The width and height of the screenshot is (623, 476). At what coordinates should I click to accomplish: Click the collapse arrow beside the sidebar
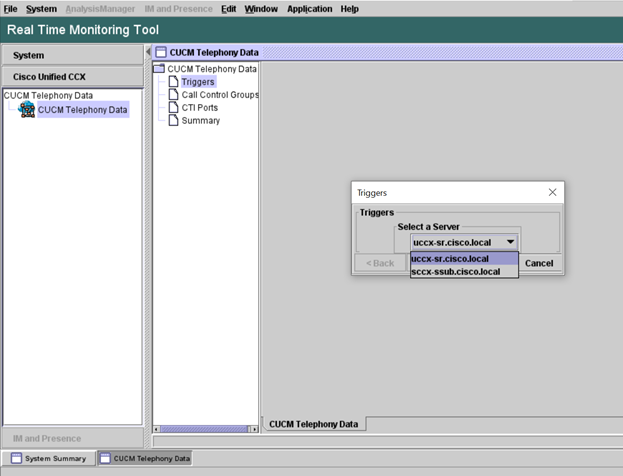pos(148,52)
